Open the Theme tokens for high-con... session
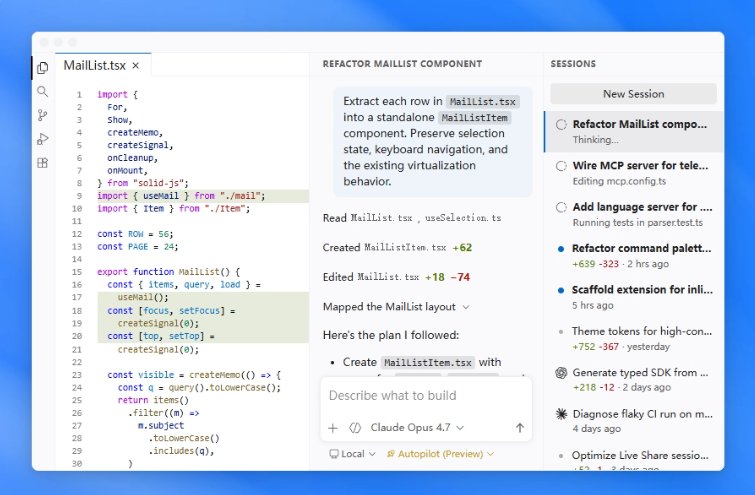 634,339
